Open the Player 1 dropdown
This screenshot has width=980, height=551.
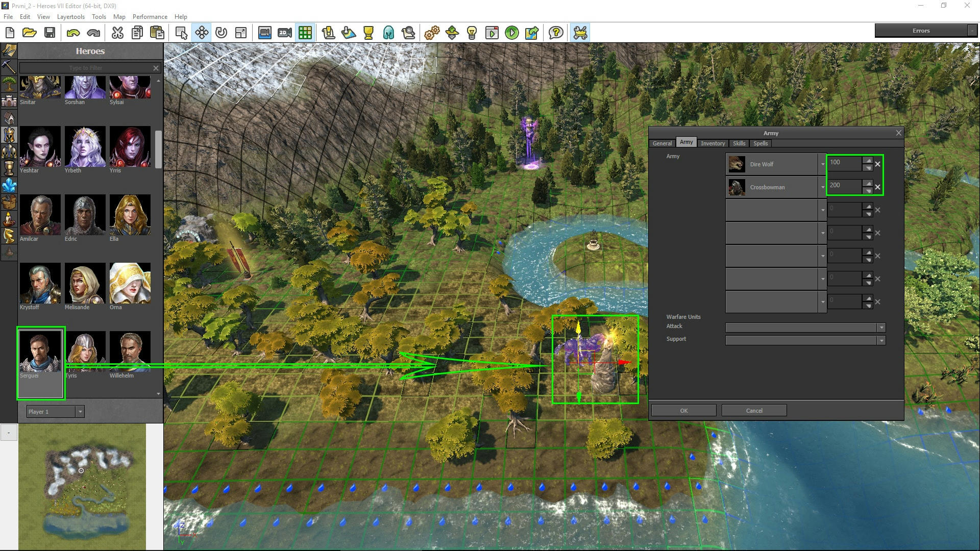(x=80, y=412)
